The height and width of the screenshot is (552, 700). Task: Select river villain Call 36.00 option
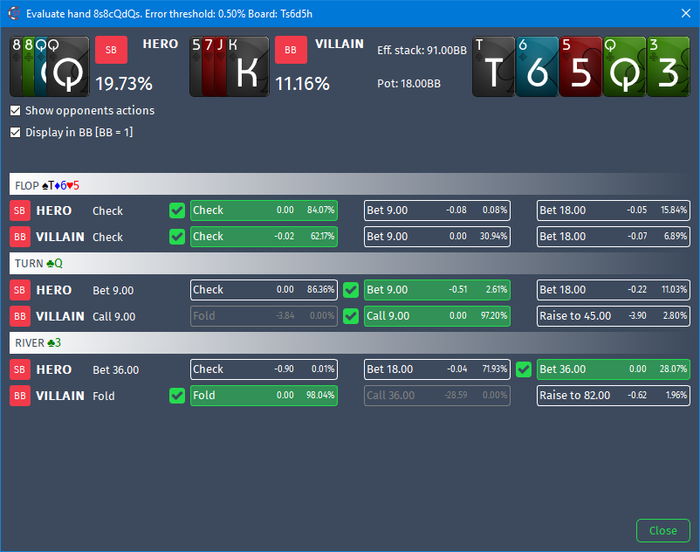pos(437,396)
